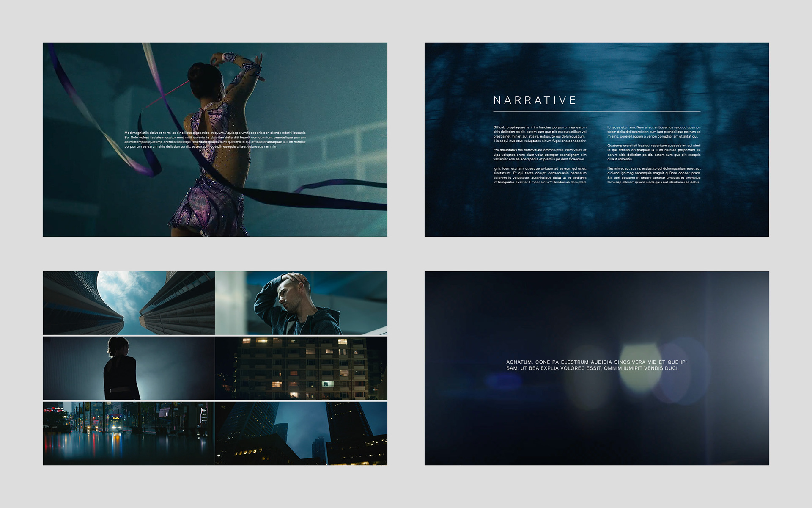Click the paragraph starting 'Officab oruptaquae'
The height and width of the screenshot is (508, 812).
[x=540, y=134]
